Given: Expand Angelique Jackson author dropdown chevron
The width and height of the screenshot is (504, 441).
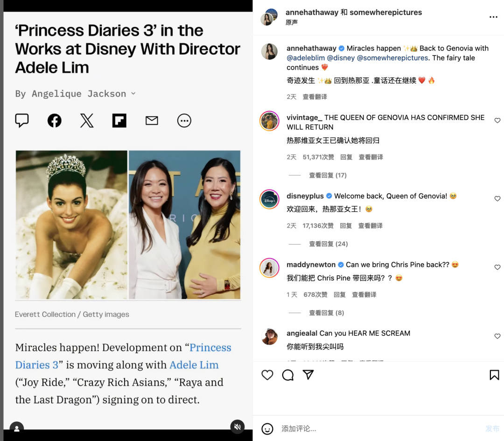Looking at the screenshot, I should click(x=133, y=93).
